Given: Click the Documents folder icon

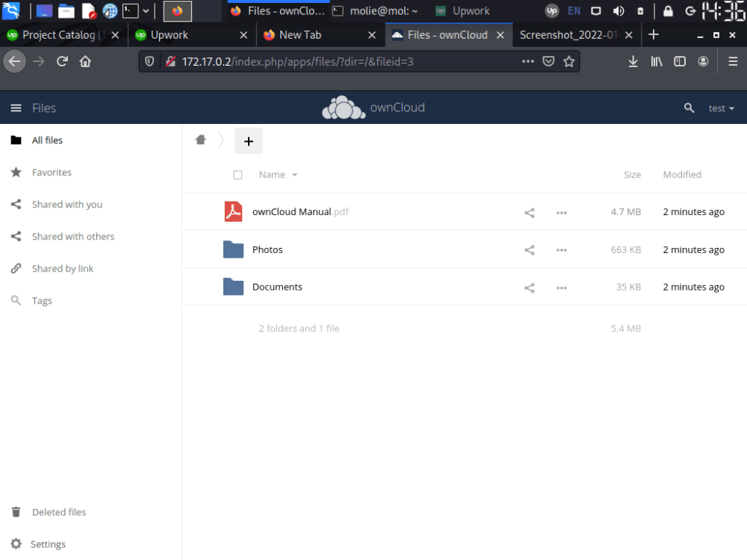Looking at the screenshot, I should click(x=233, y=287).
